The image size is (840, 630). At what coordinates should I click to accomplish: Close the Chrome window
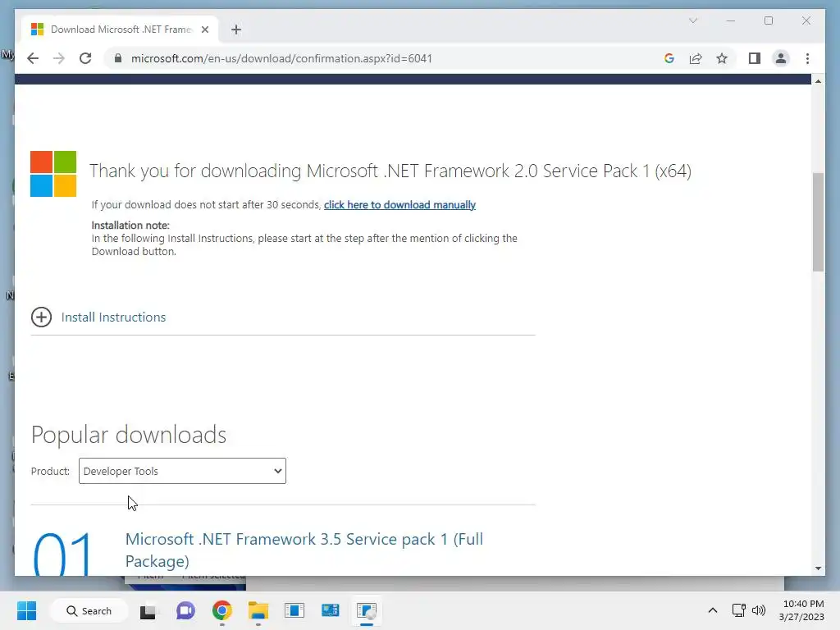point(806,21)
